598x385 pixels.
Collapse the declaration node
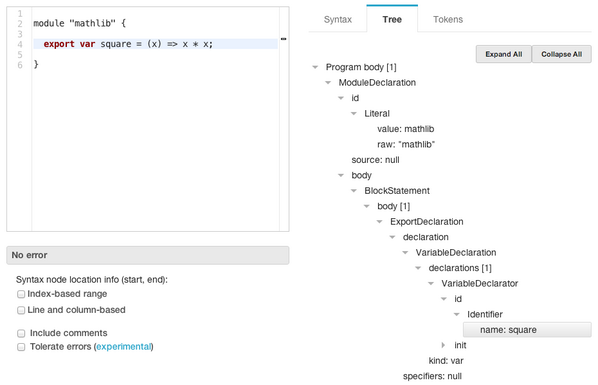point(392,237)
